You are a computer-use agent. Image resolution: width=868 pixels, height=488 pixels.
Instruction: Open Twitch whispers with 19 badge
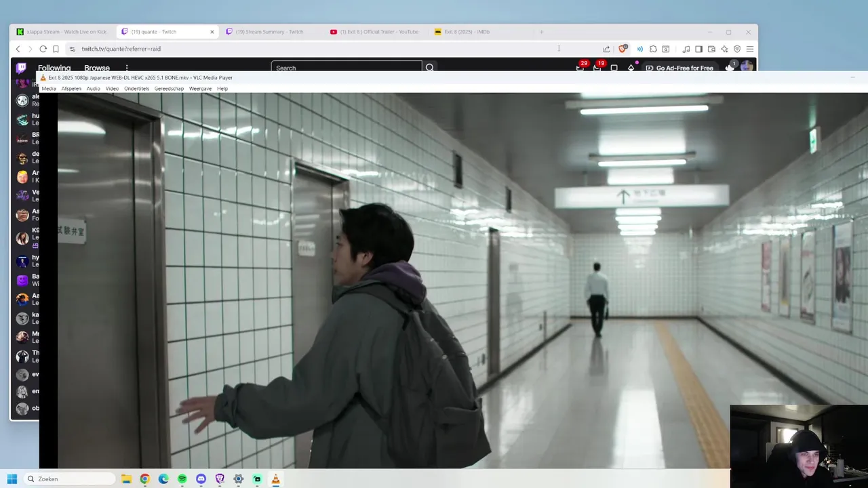tap(597, 67)
